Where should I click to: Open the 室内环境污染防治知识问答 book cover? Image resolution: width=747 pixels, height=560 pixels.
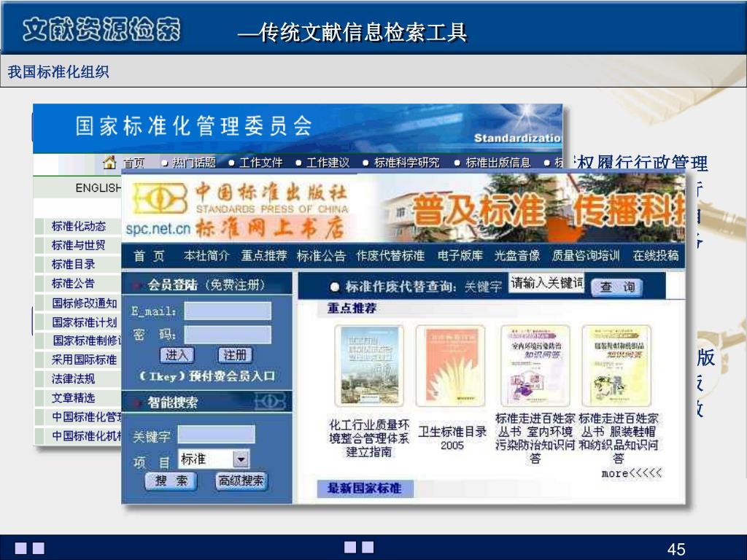pyautogui.click(x=535, y=366)
